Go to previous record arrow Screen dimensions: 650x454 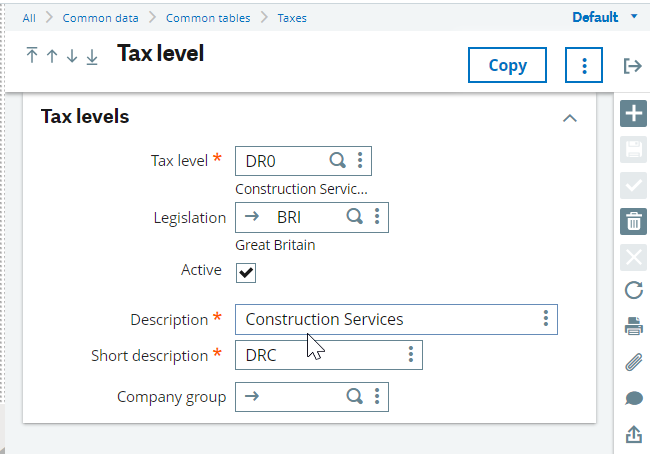tap(52, 56)
